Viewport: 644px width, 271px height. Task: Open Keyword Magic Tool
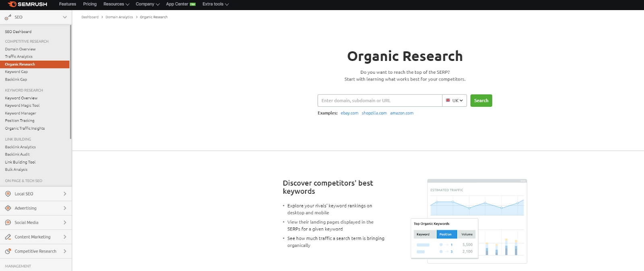click(x=22, y=106)
